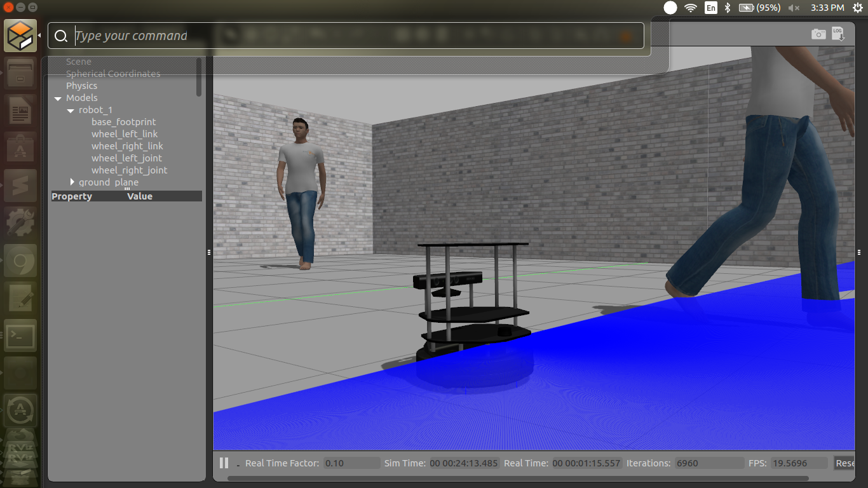Viewport: 868px width, 488px height.
Task: Click the world tree vertical scrollbar
Action: (199, 76)
